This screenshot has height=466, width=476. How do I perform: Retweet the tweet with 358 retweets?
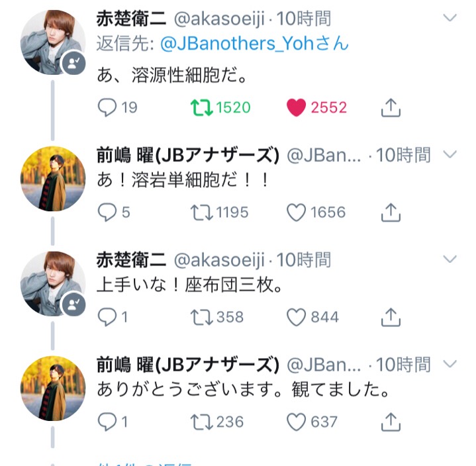tap(201, 317)
